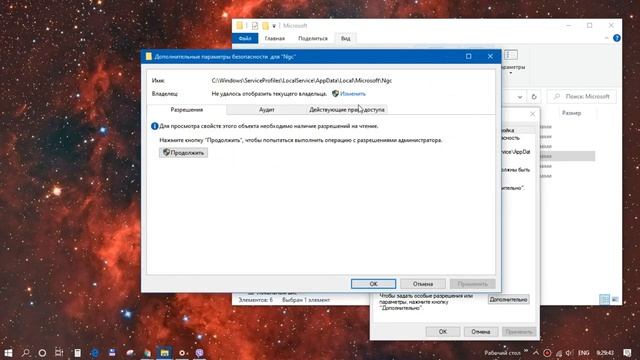This screenshot has height=360, width=640.
Task: Click the Поиск: Microsoft search field
Action: [x=582, y=97]
